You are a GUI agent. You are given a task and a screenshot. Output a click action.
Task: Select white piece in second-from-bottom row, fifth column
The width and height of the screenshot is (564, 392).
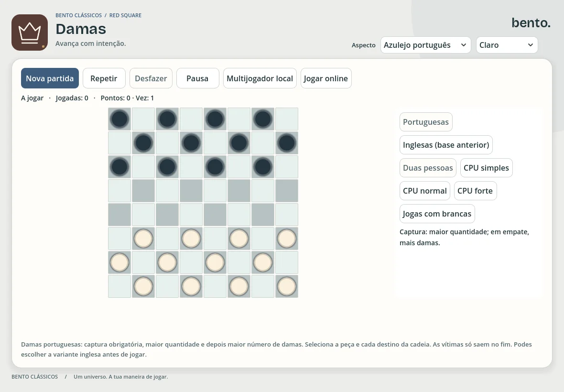click(215, 262)
